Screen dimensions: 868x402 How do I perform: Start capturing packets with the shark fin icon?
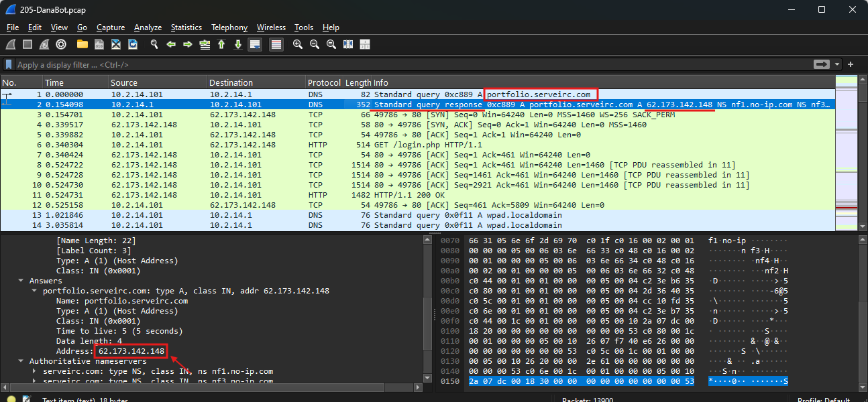point(11,44)
